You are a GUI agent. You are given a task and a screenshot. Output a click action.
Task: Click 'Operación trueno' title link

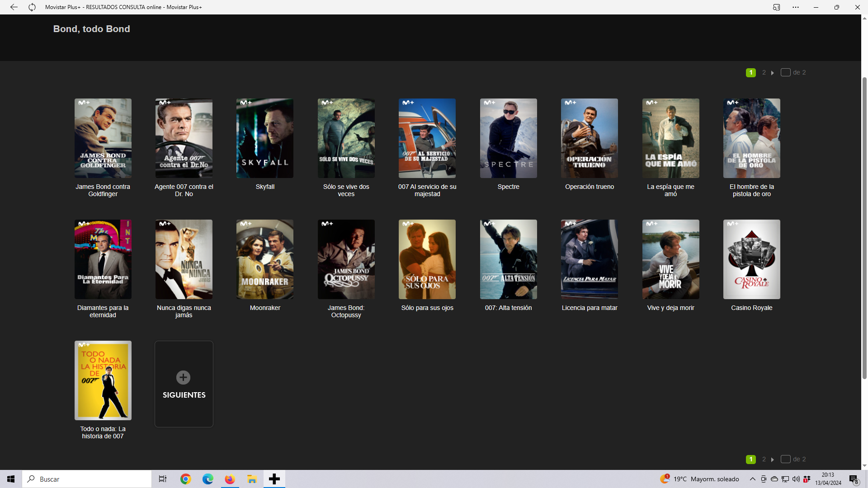tap(590, 187)
